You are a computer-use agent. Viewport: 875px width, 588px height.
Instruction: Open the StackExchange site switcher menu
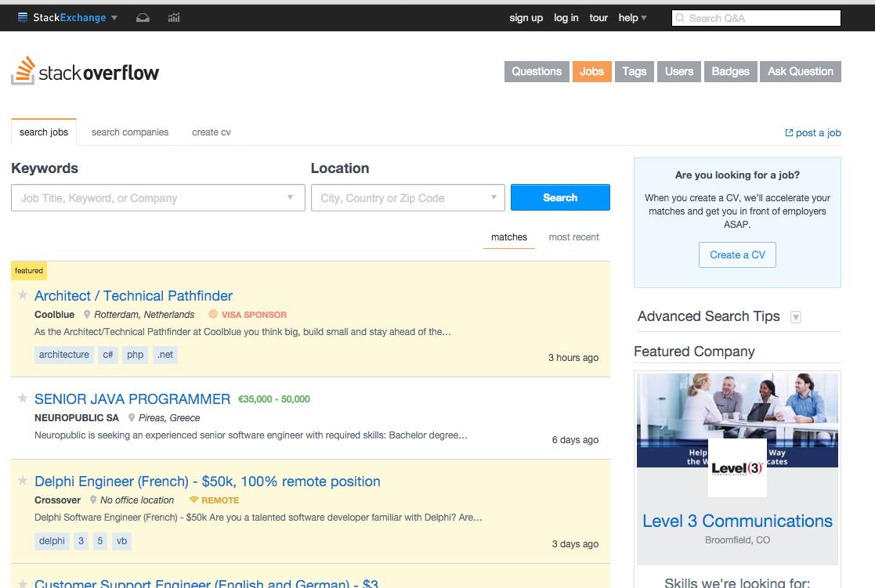pos(67,17)
